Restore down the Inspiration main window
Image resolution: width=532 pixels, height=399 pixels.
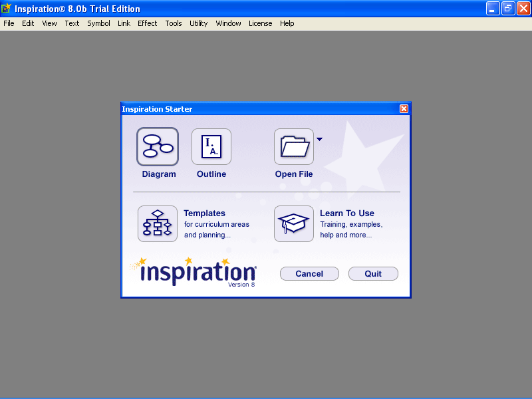[508, 9]
